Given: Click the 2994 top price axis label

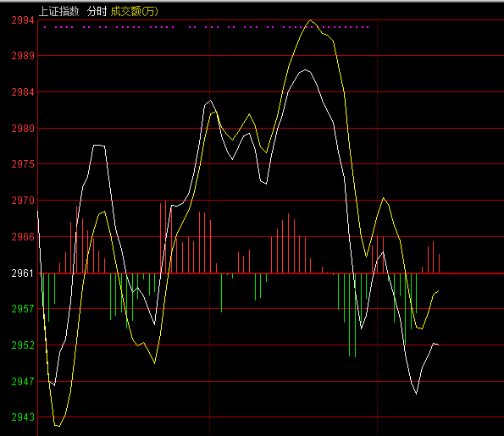Looking at the screenshot, I should click(23, 20).
